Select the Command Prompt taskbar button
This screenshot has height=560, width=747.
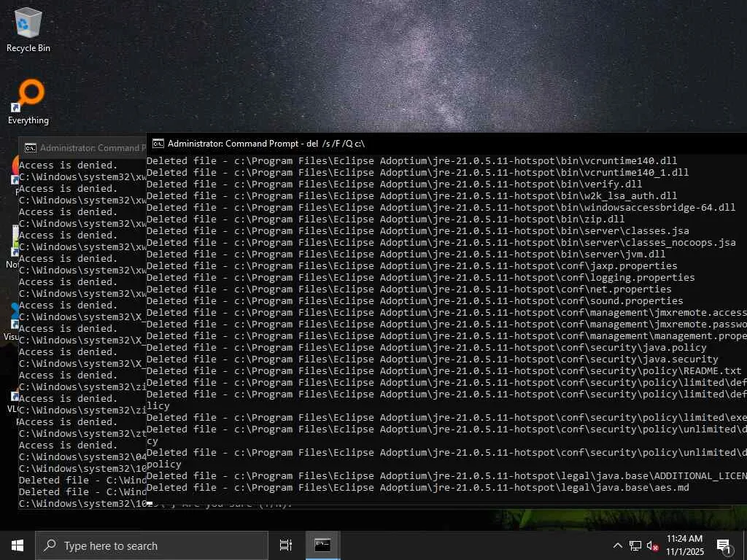coord(322,545)
